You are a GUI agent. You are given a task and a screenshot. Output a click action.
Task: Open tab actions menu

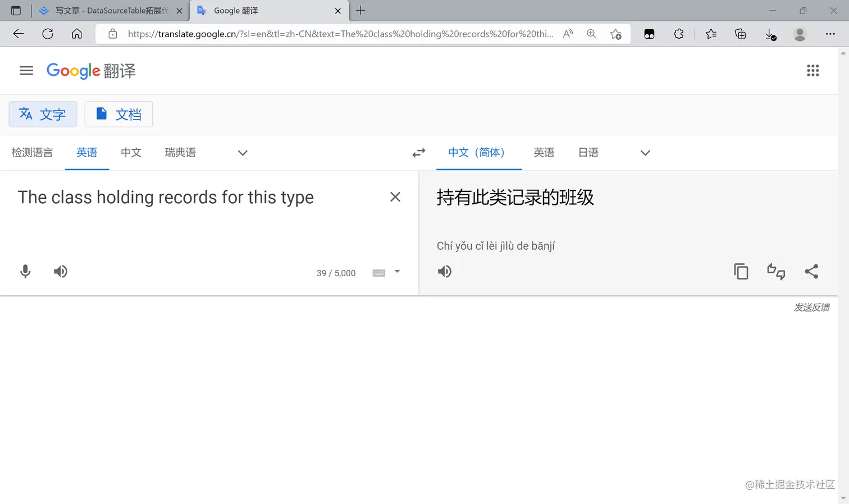tap(16, 10)
